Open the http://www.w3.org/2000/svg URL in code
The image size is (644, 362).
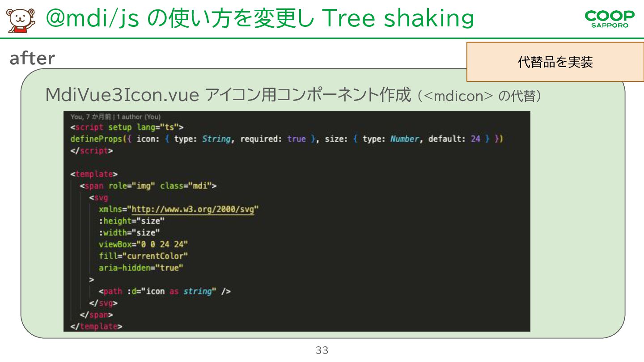[x=193, y=209]
